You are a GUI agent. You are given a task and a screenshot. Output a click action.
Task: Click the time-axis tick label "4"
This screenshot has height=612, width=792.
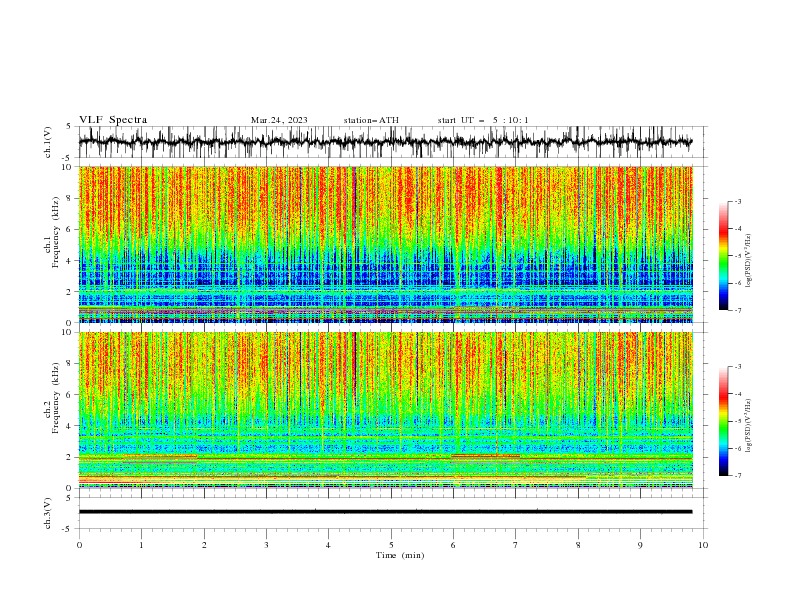[328, 545]
